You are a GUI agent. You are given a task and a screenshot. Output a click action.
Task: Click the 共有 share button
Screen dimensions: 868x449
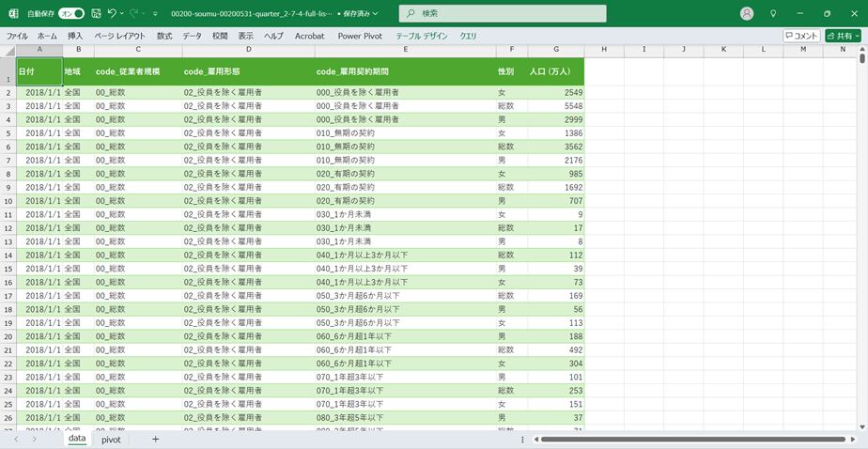[842, 36]
